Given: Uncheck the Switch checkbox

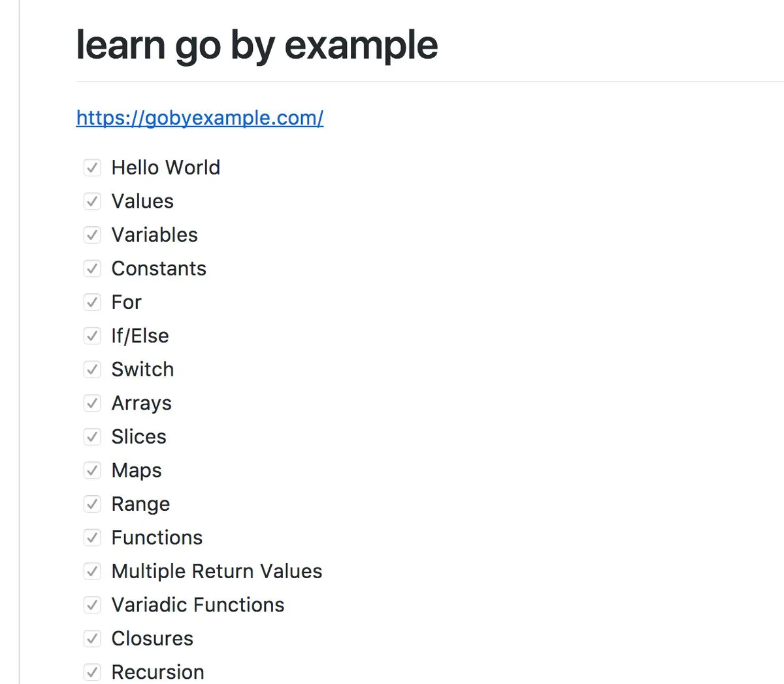Looking at the screenshot, I should pos(92,370).
